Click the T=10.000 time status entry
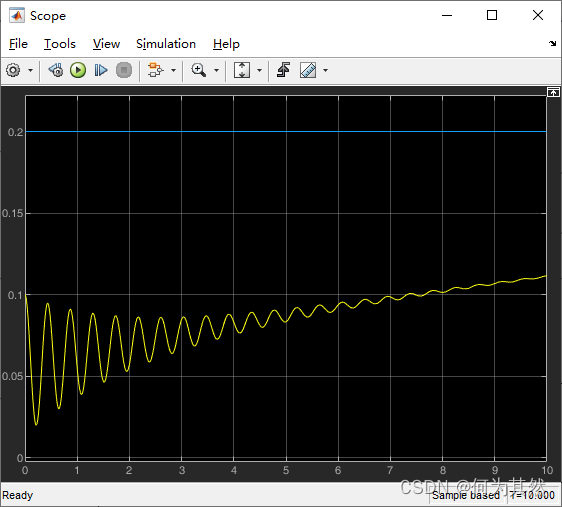The width and height of the screenshot is (562, 507). tap(532, 495)
